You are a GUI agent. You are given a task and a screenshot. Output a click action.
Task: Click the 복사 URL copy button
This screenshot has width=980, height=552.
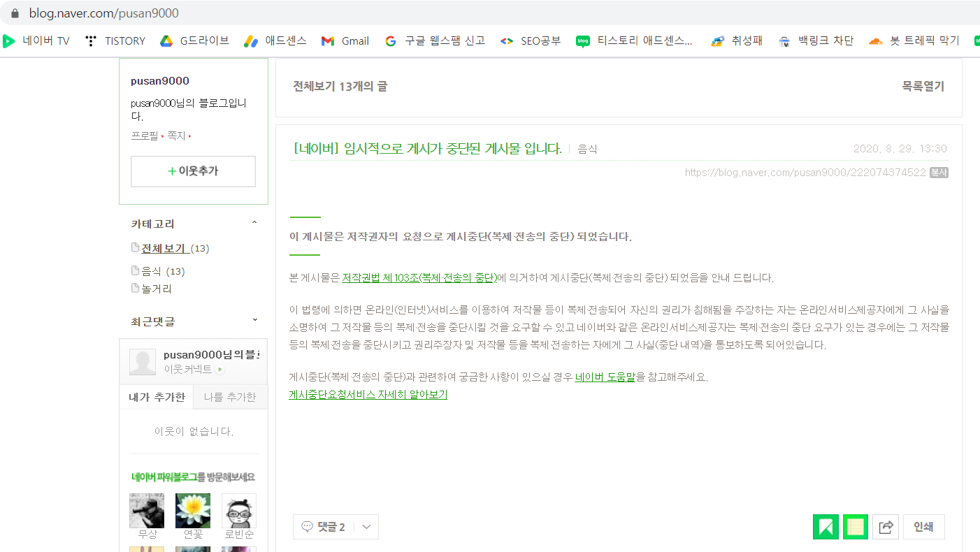[x=939, y=173]
